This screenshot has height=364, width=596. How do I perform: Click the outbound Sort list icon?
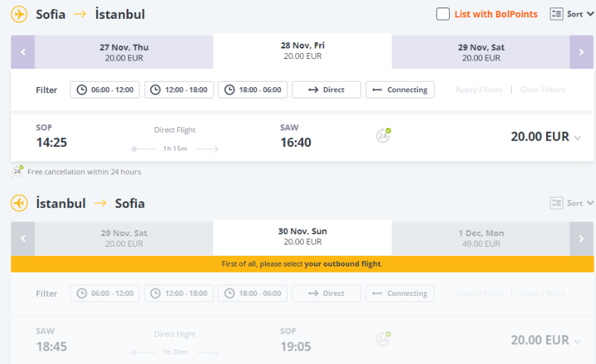pos(557,14)
